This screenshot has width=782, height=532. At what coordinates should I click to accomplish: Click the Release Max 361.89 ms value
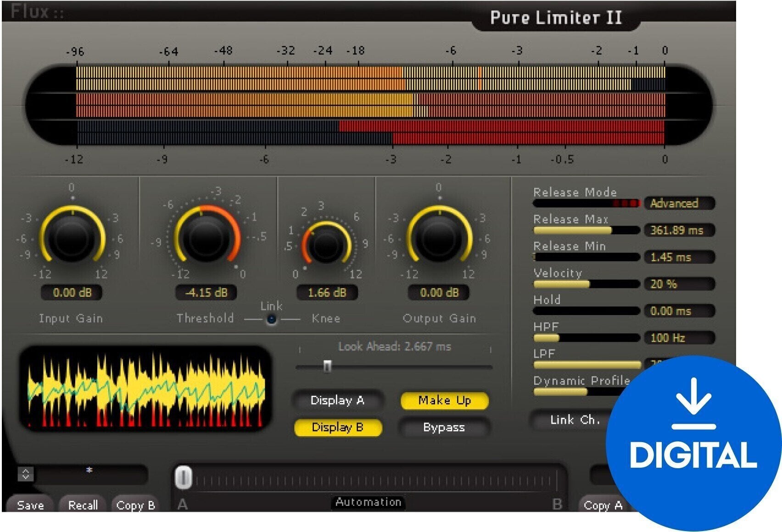pyautogui.click(x=680, y=230)
